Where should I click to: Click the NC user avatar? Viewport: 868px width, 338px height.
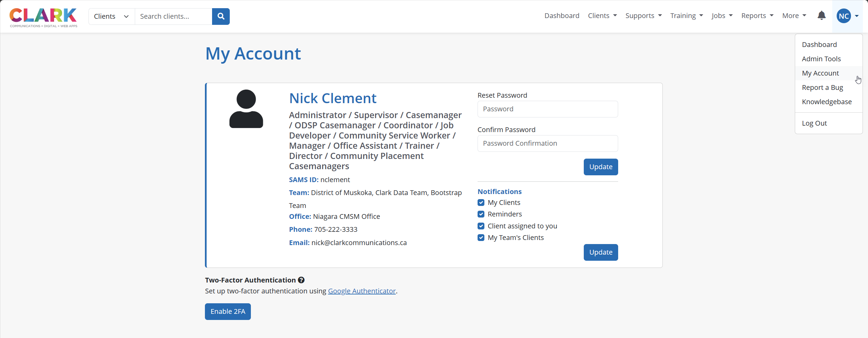pos(843,16)
